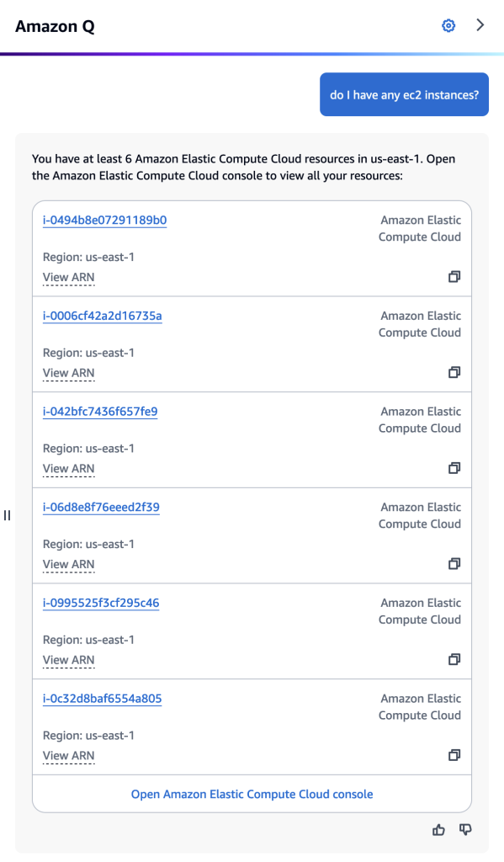Reveal the ARN for instance i-0c32d8baf6554a805

(68, 755)
